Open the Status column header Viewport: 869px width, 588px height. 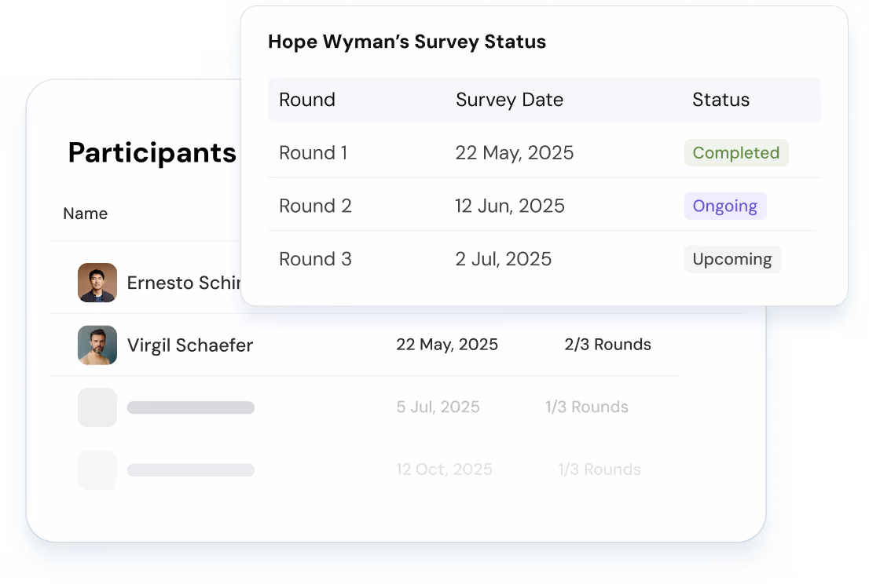tap(720, 100)
